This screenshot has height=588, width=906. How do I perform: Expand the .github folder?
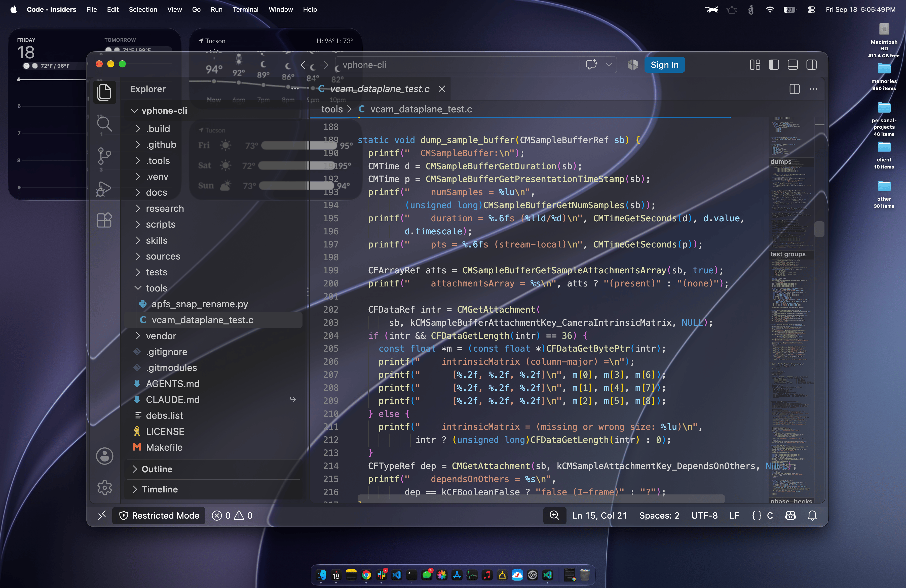tap(138, 145)
